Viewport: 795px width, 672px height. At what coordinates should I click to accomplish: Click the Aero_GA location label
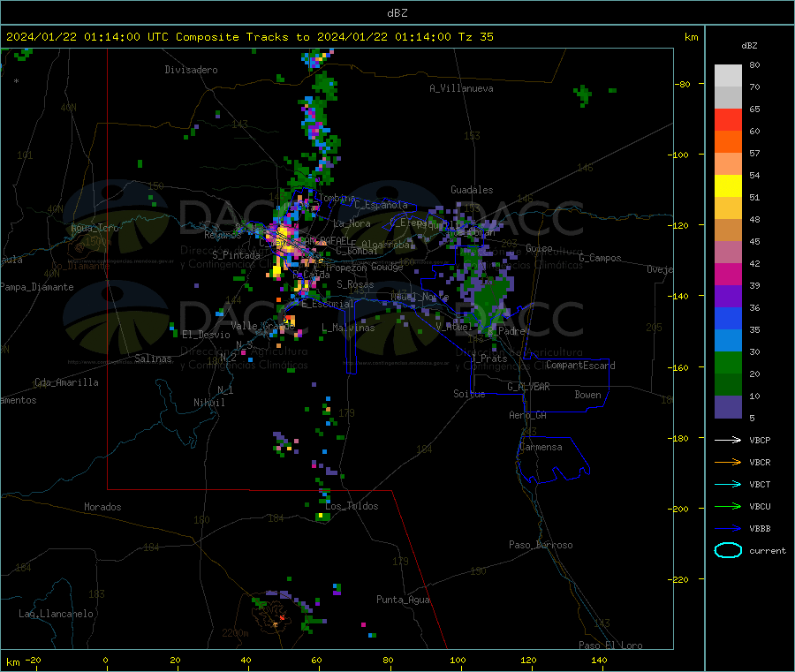pyautogui.click(x=528, y=415)
